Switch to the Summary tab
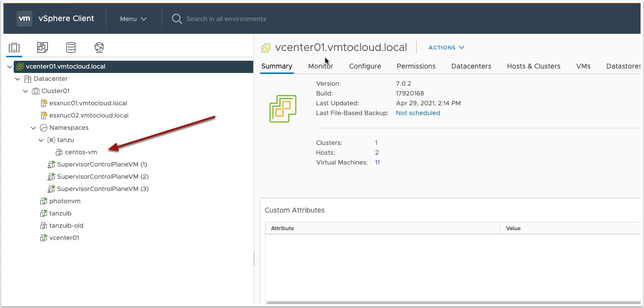Screen dimensions: 644x308 coord(277,66)
